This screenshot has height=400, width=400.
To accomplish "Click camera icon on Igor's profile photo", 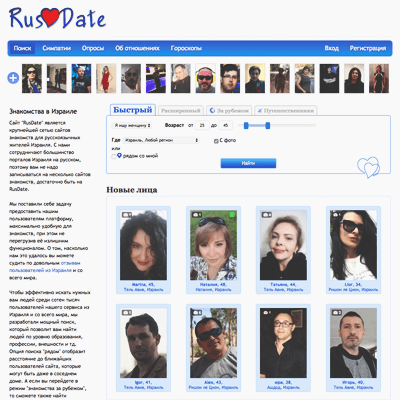I will coord(127,313).
